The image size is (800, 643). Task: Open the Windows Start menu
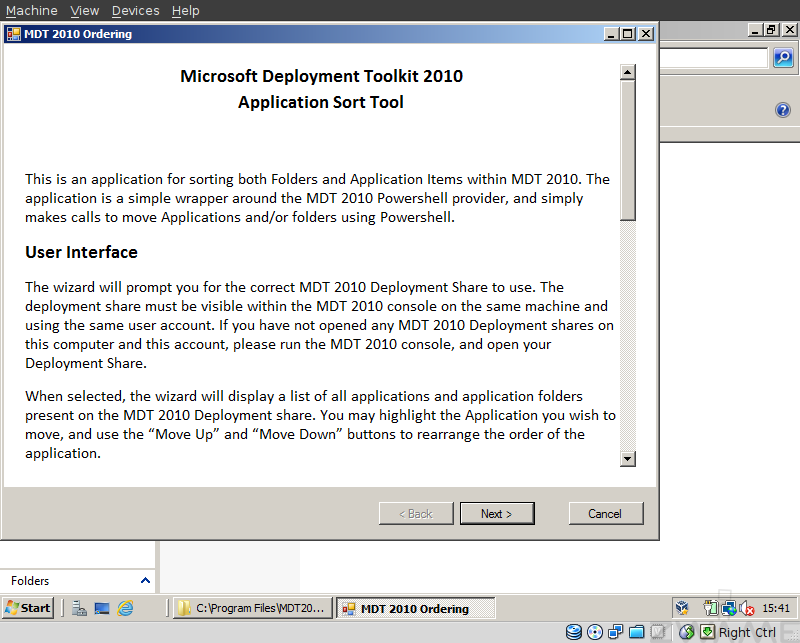[x=28, y=608]
